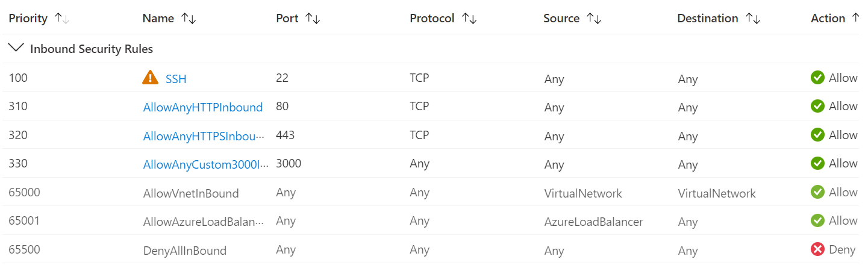Select the AllowAzureLoadBalancer rule name
The image size is (868, 268).
coord(204,222)
